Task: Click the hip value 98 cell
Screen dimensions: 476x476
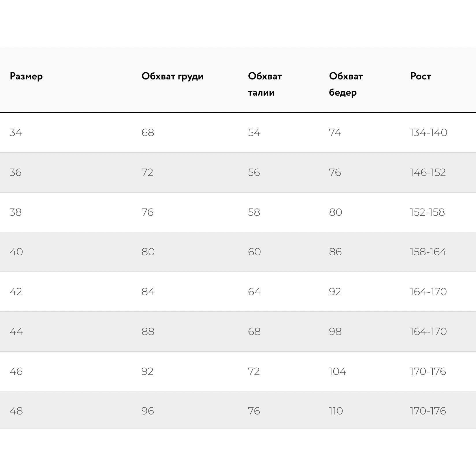Action: tap(335, 332)
